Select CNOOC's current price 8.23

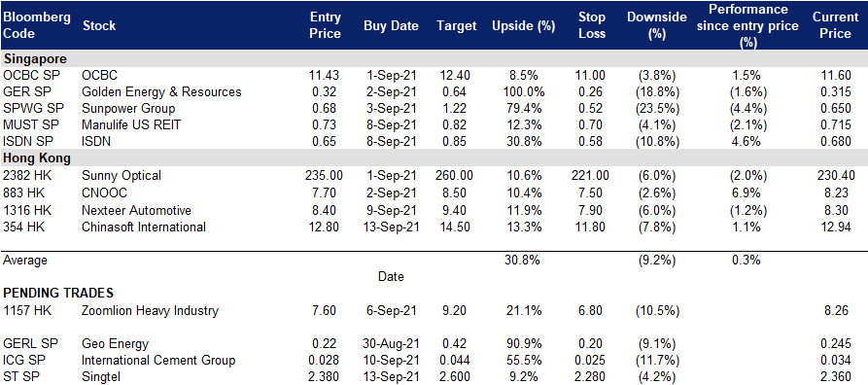(838, 192)
